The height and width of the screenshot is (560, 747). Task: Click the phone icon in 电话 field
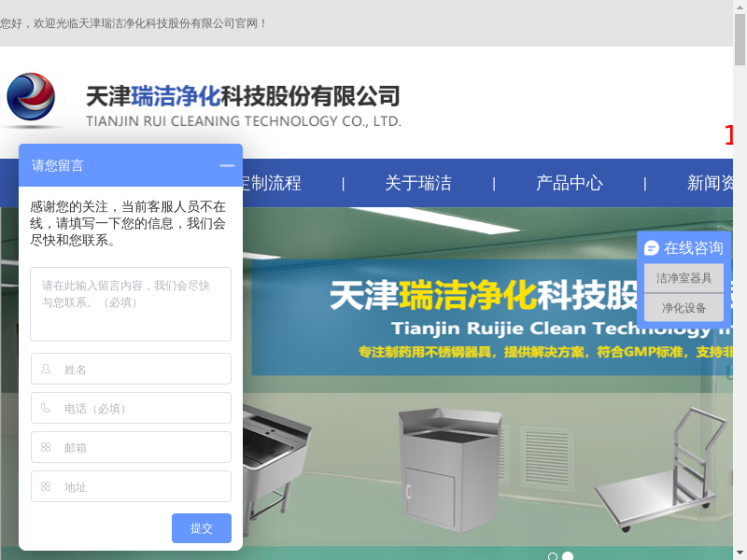(x=46, y=408)
